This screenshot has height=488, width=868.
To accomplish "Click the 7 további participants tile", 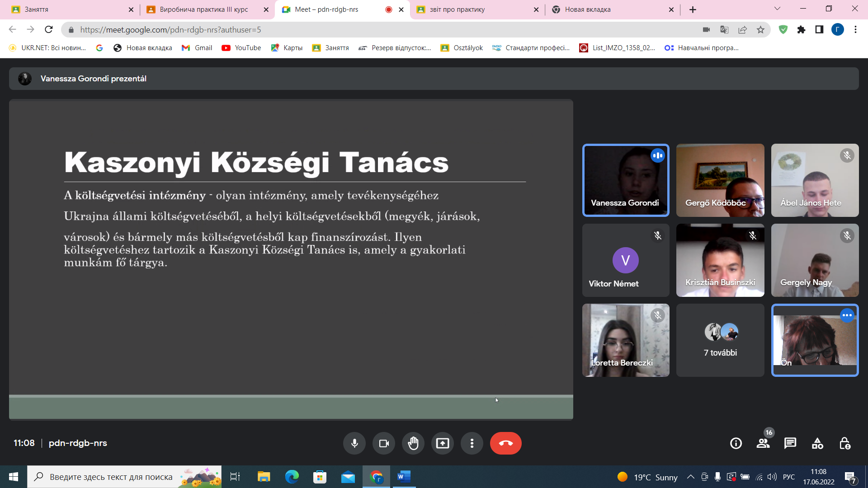I will [x=720, y=340].
